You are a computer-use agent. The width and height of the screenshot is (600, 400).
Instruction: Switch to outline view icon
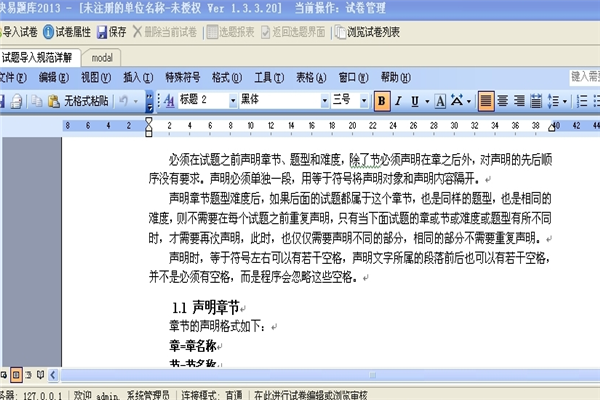[29, 375]
